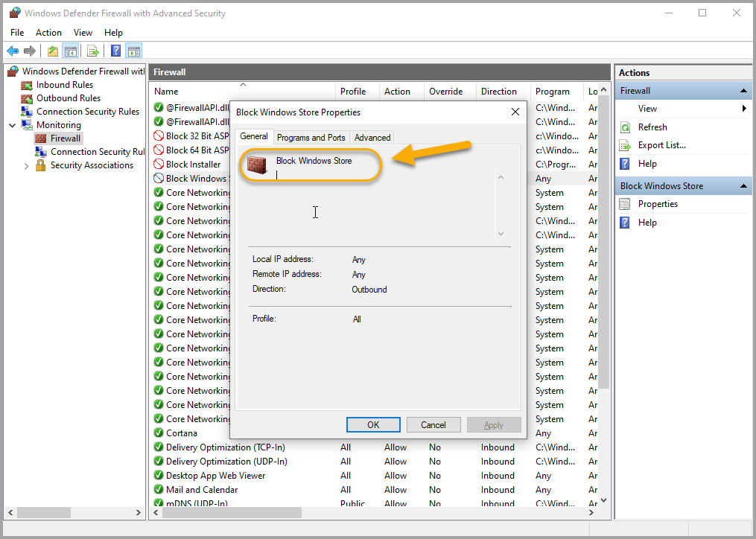Click the Up One Level folder icon
The height and width of the screenshot is (539, 756).
pos(53,51)
